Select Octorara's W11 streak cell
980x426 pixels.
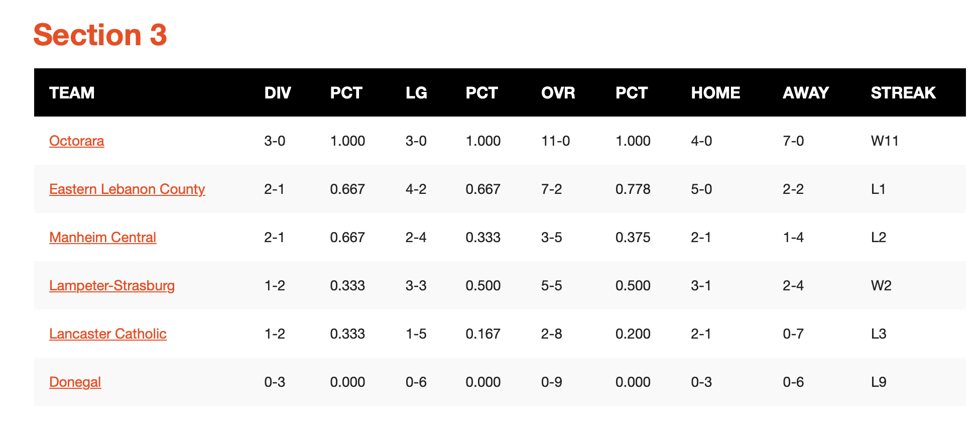point(885,141)
